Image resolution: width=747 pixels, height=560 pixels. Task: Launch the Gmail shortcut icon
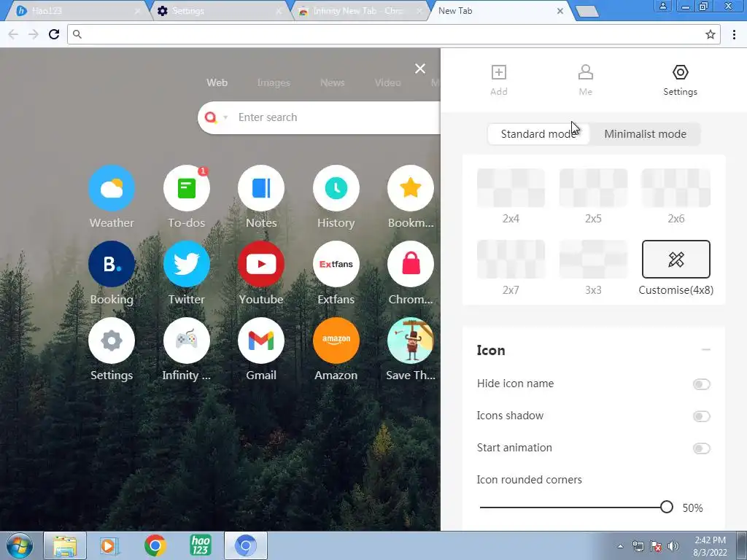tap(261, 341)
